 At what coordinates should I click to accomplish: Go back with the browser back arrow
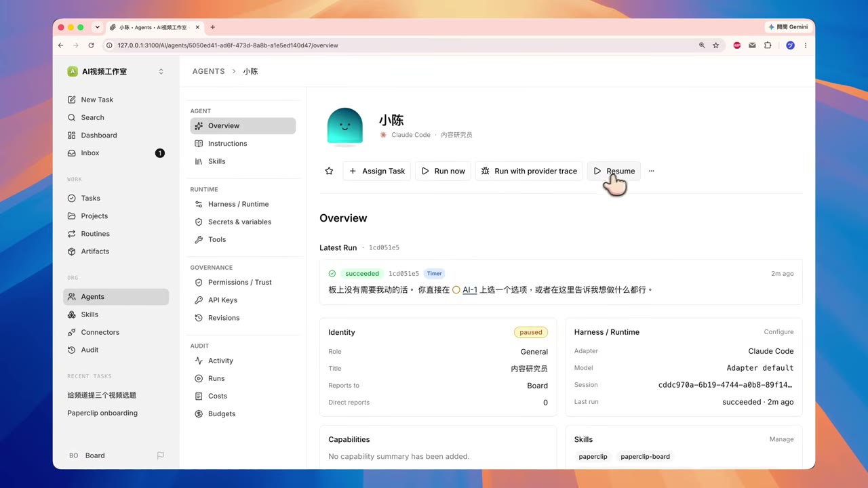pyautogui.click(x=60, y=45)
